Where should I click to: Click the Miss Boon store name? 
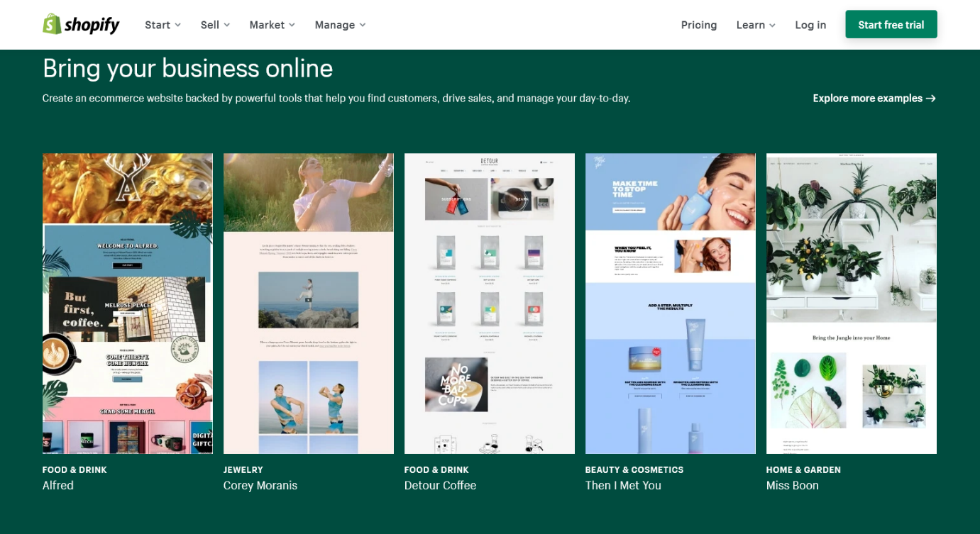[792, 486]
